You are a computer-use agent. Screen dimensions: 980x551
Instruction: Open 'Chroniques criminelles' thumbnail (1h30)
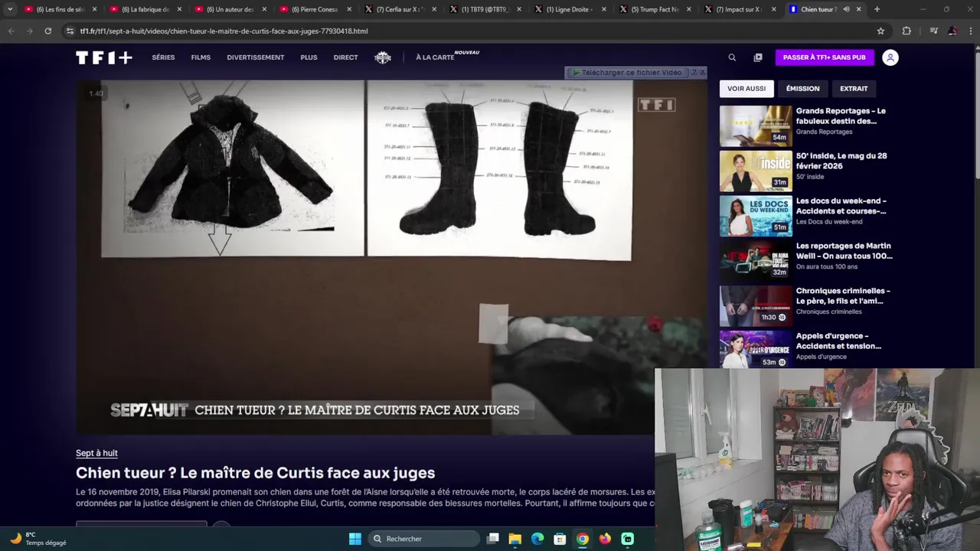tap(756, 306)
